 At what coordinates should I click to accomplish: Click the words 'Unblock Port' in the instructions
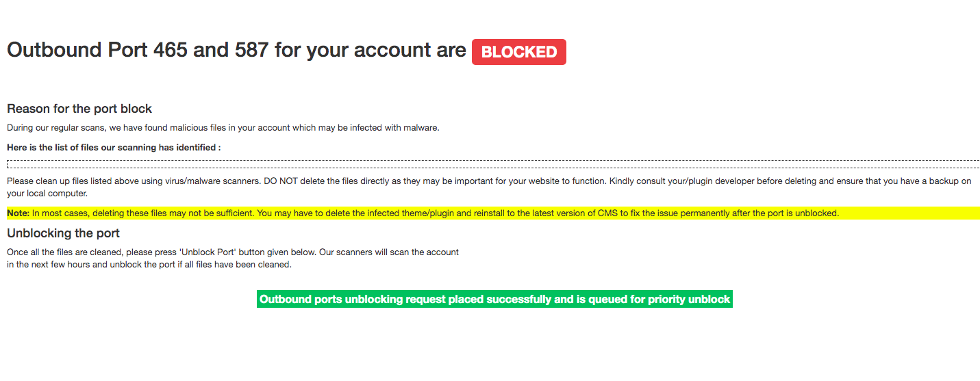pos(208,252)
